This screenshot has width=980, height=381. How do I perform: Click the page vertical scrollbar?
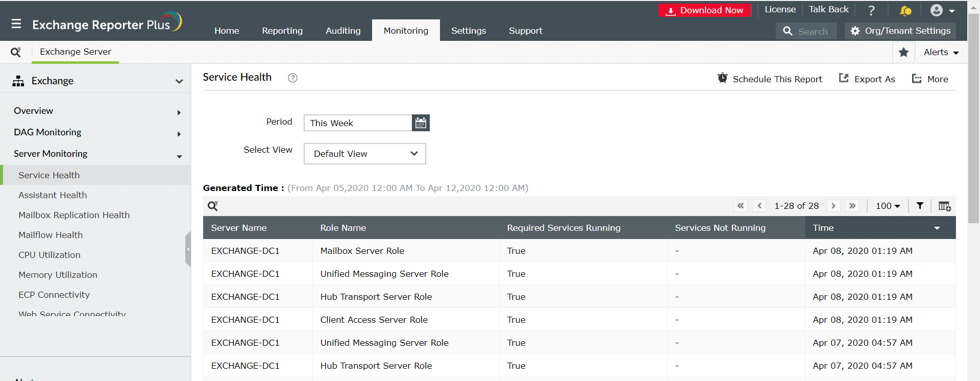pos(973,117)
